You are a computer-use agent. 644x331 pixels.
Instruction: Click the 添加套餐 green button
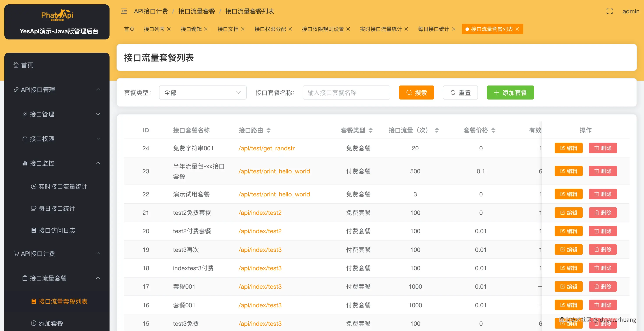tap(510, 93)
